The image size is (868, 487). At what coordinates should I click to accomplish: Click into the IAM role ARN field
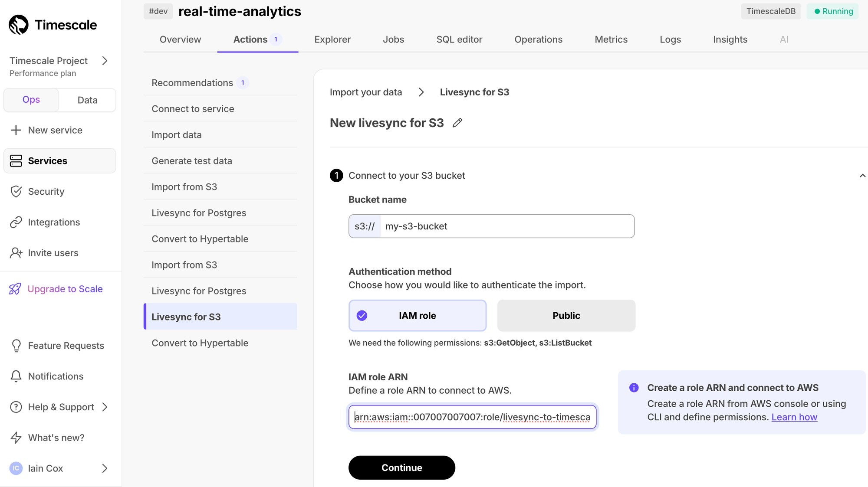(x=472, y=417)
